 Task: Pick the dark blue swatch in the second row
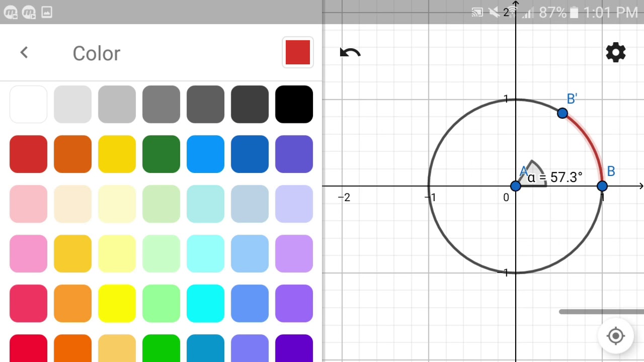[x=250, y=154]
